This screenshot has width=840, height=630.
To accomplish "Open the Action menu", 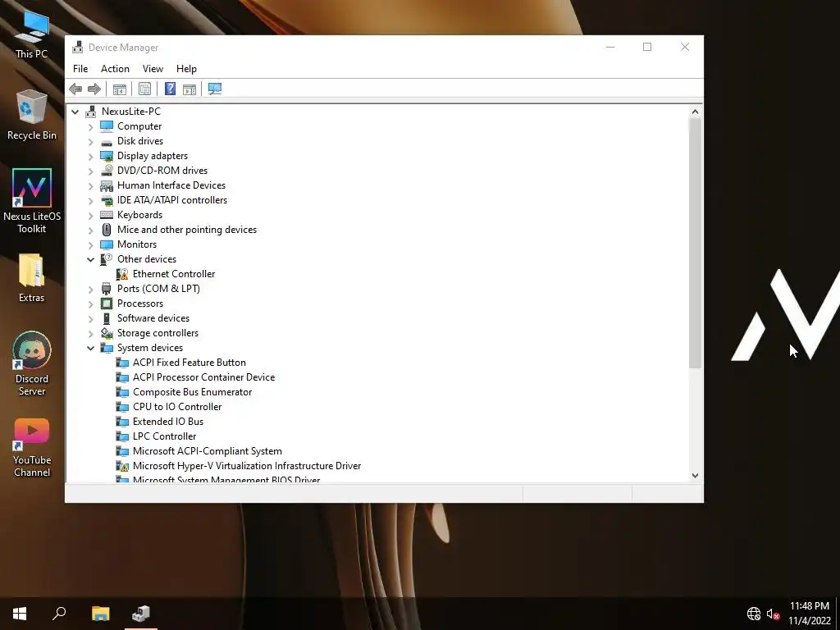I will click(x=115, y=69).
